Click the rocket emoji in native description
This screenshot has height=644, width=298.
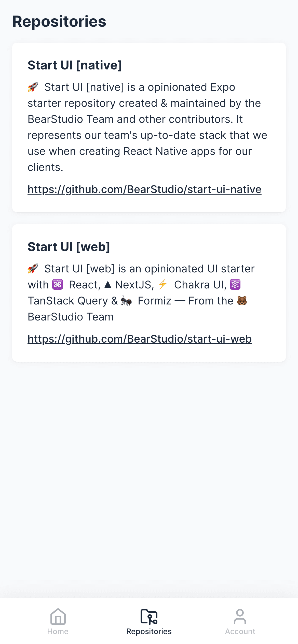pyautogui.click(x=33, y=87)
